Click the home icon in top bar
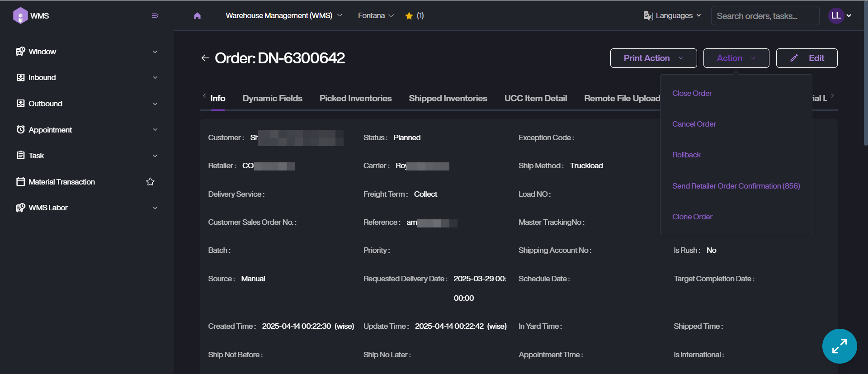 coord(197,16)
